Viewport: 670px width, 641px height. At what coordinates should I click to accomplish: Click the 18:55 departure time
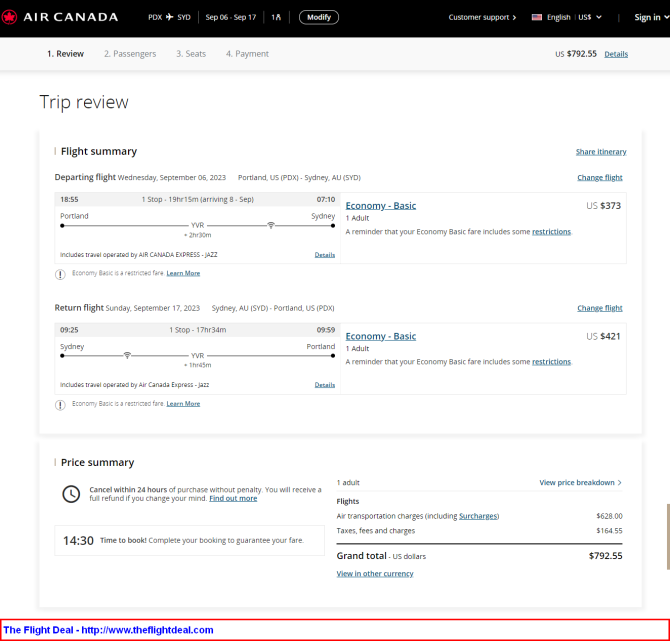tap(69, 200)
